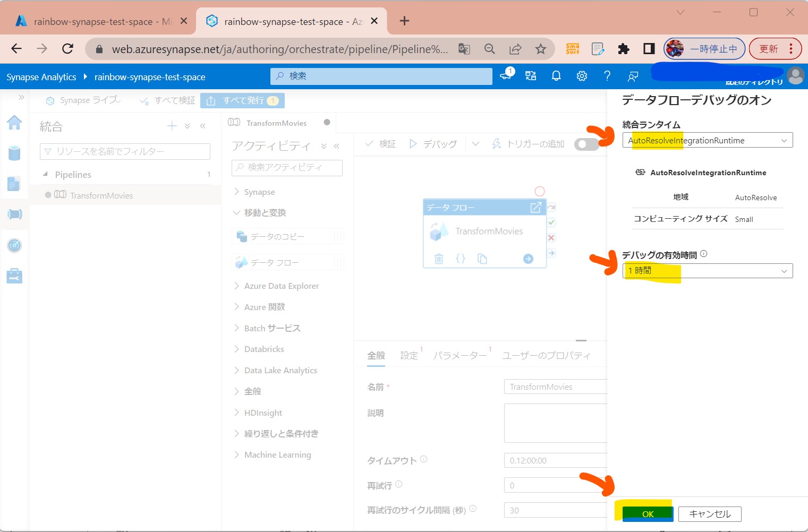Open notifications bell icon

pyautogui.click(x=556, y=76)
